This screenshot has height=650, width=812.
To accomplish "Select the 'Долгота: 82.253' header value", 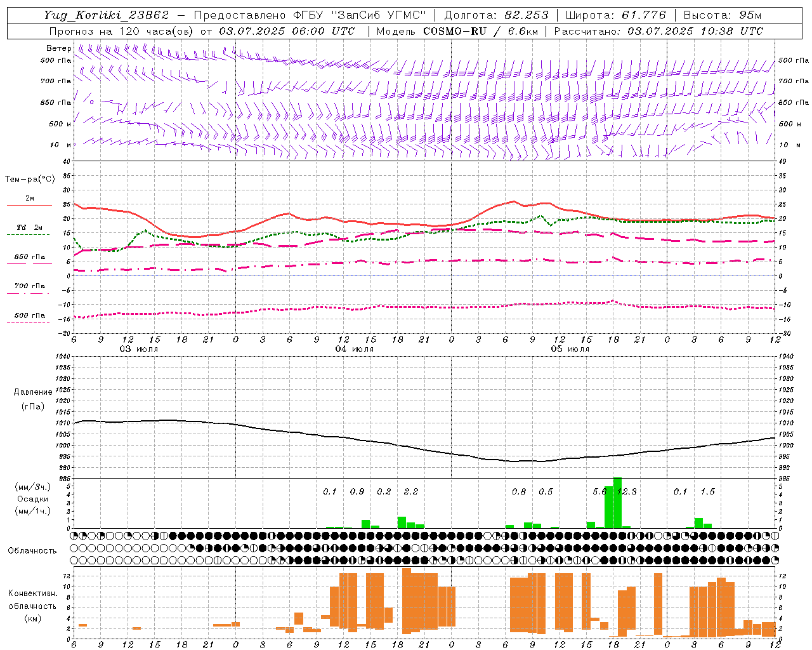I will pyautogui.click(x=497, y=15).
